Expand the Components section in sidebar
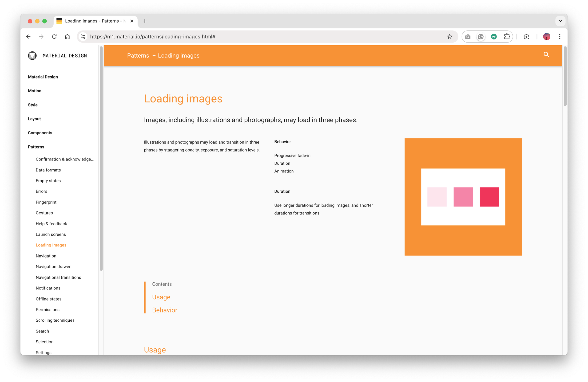This screenshot has height=382, width=588. [40, 133]
